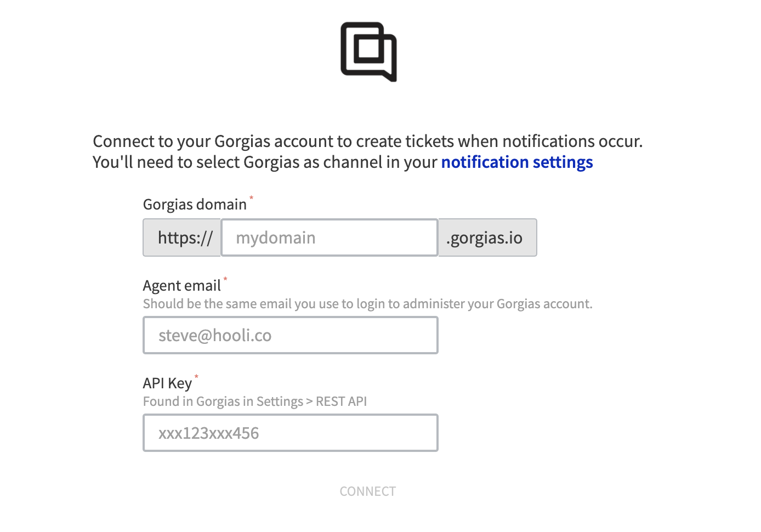Click the Agent email input field

pos(291,335)
